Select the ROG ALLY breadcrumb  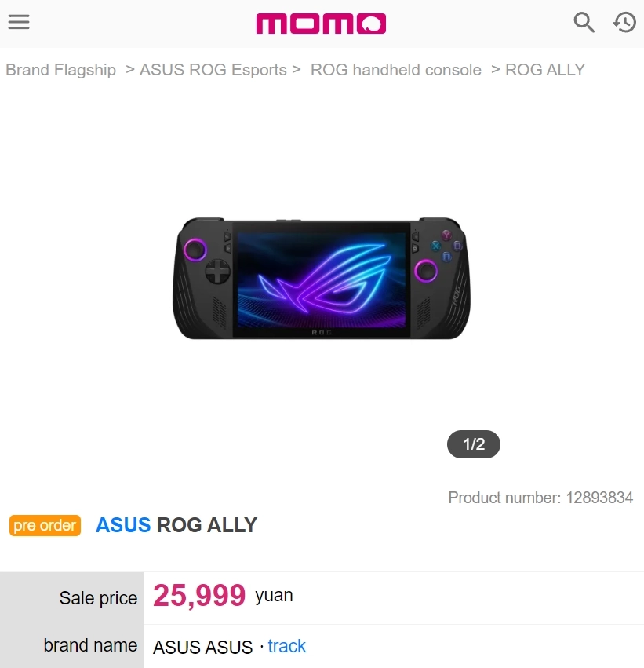(545, 70)
